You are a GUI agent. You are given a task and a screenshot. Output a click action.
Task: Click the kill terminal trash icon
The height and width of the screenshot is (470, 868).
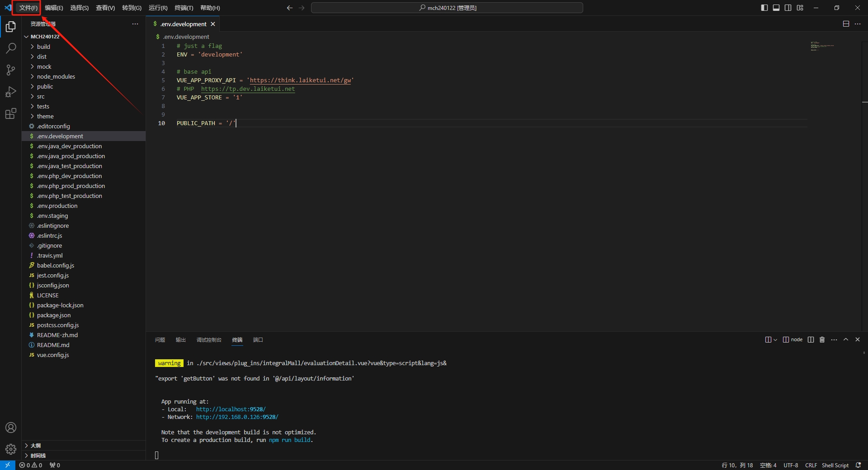pyautogui.click(x=822, y=340)
